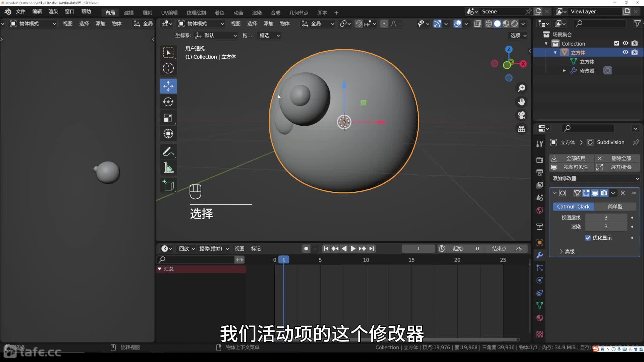The height and width of the screenshot is (362, 644).
Task: Toggle camera view icon in viewport
Action: coord(522,115)
